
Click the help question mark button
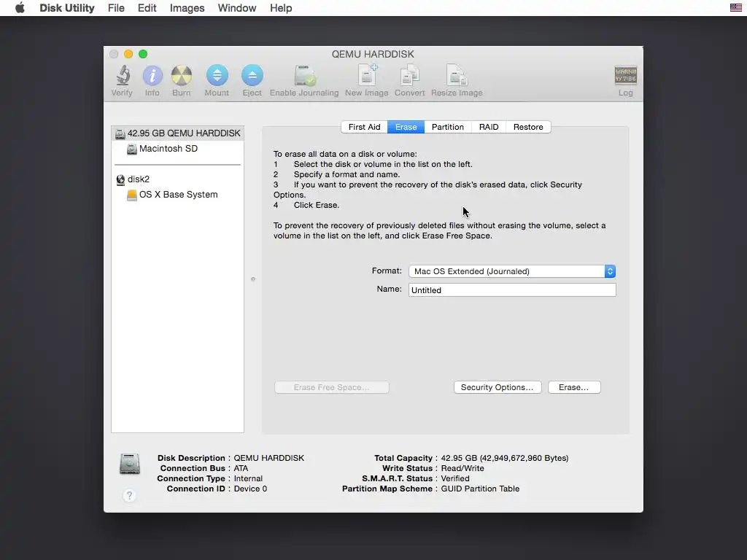[x=129, y=495]
